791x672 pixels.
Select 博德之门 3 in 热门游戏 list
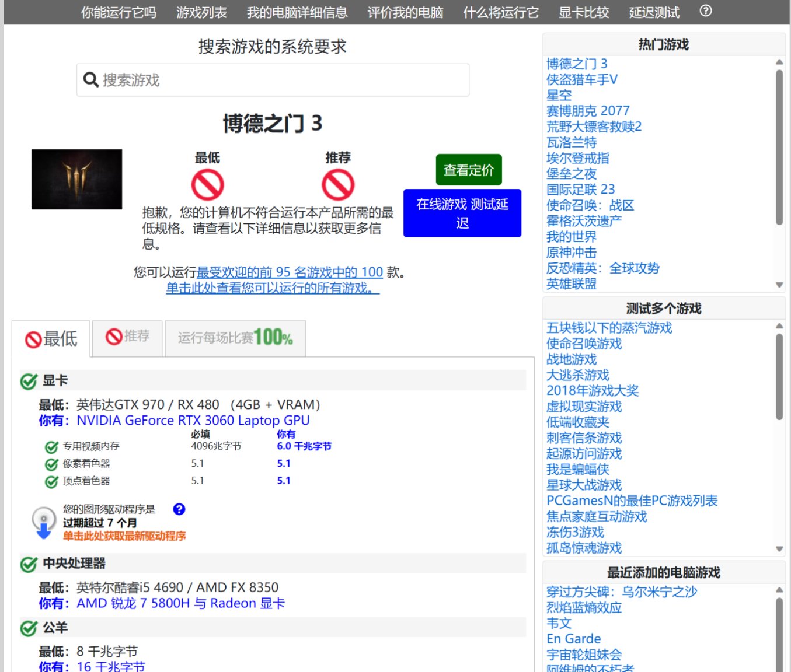point(577,64)
